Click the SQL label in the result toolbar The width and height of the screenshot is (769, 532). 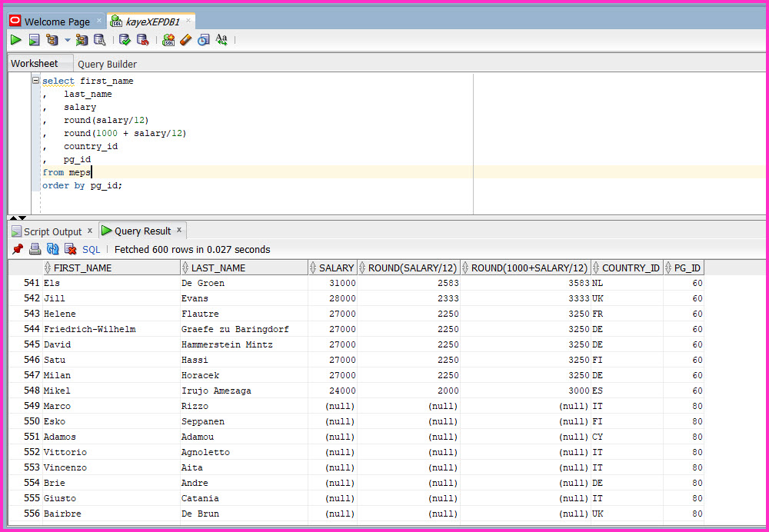(x=92, y=250)
